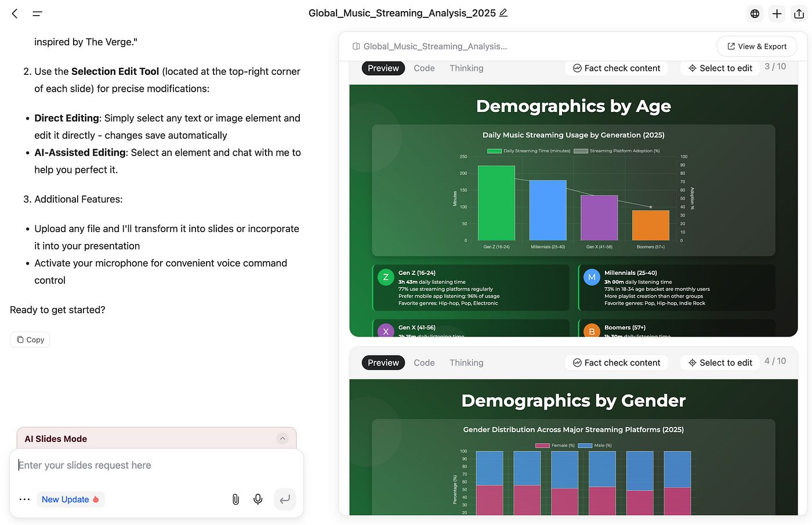
Task: Open Global_Music_Streaming_Analysis file tab
Action: pos(430,46)
